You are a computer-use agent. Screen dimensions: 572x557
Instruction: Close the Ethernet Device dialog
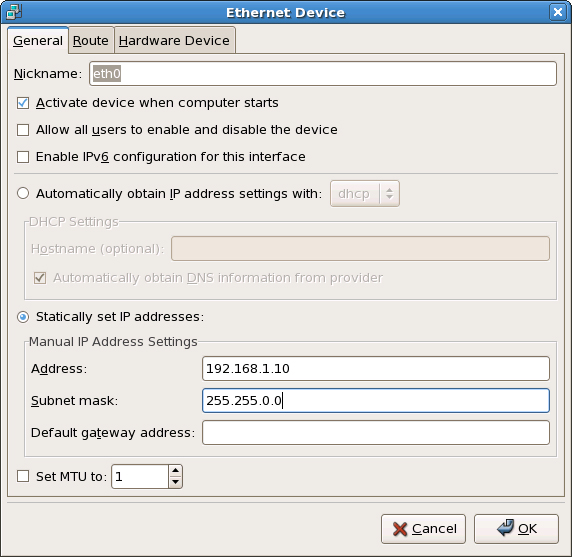point(557,12)
